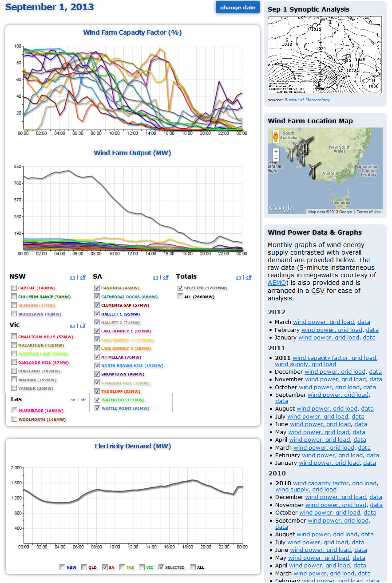
Task: Zoom out on the wind farm map
Action: click(276, 159)
